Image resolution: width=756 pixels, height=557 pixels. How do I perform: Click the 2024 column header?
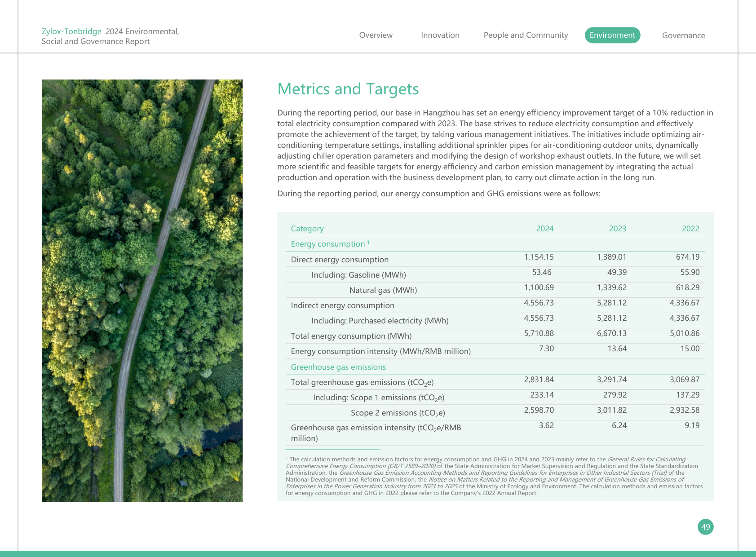click(x=544, y=229)
